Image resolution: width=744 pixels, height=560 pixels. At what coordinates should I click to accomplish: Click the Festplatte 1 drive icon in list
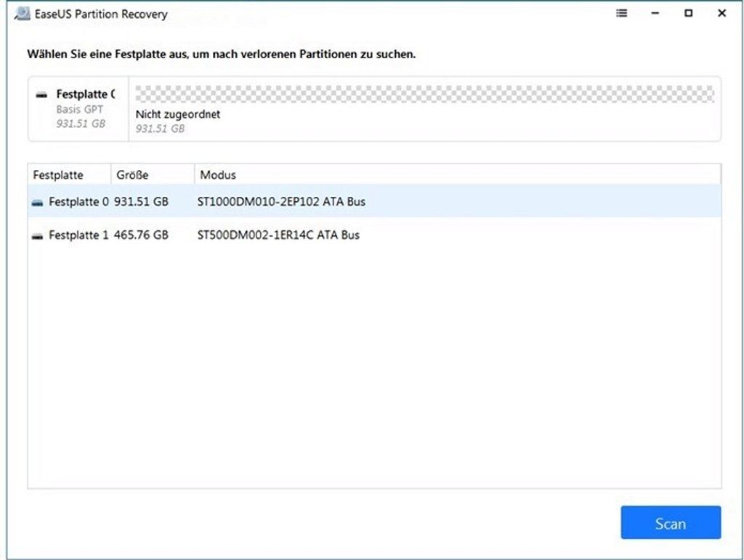[x=38, y=236]
